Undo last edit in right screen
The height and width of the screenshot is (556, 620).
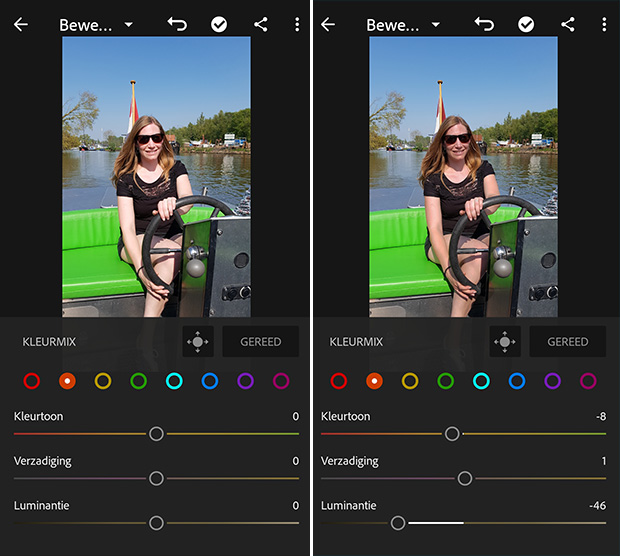(x=484, y=24)
